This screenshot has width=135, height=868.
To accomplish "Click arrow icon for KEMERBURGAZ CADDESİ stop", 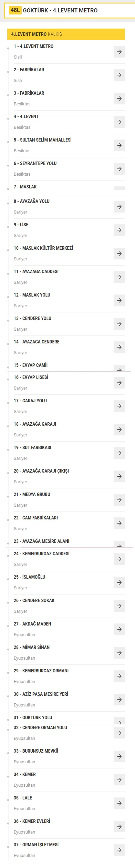I will pos(119,559).
